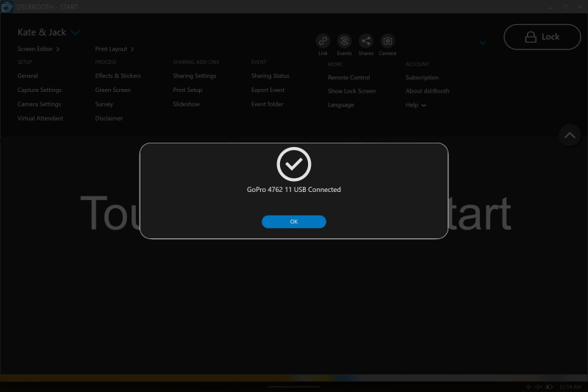Viewport: 588px width, 392px height.
Task: Click the Lock button
Action: [542, 37]
